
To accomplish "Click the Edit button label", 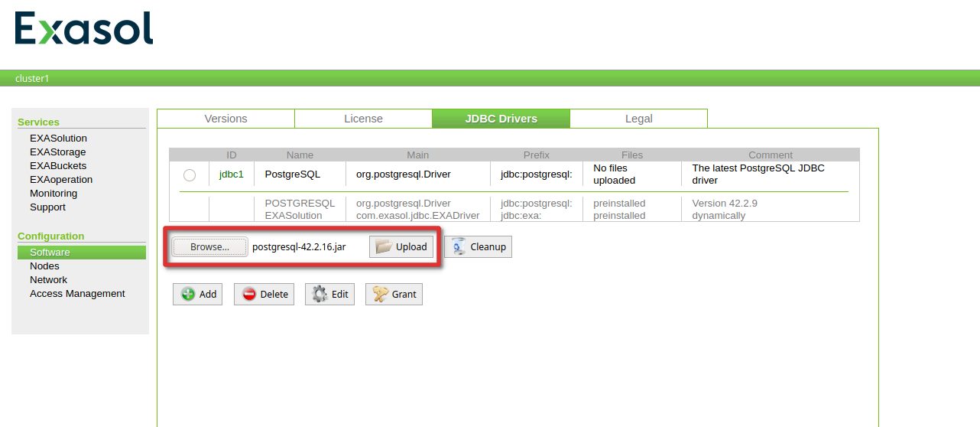I will pos(339,295).
